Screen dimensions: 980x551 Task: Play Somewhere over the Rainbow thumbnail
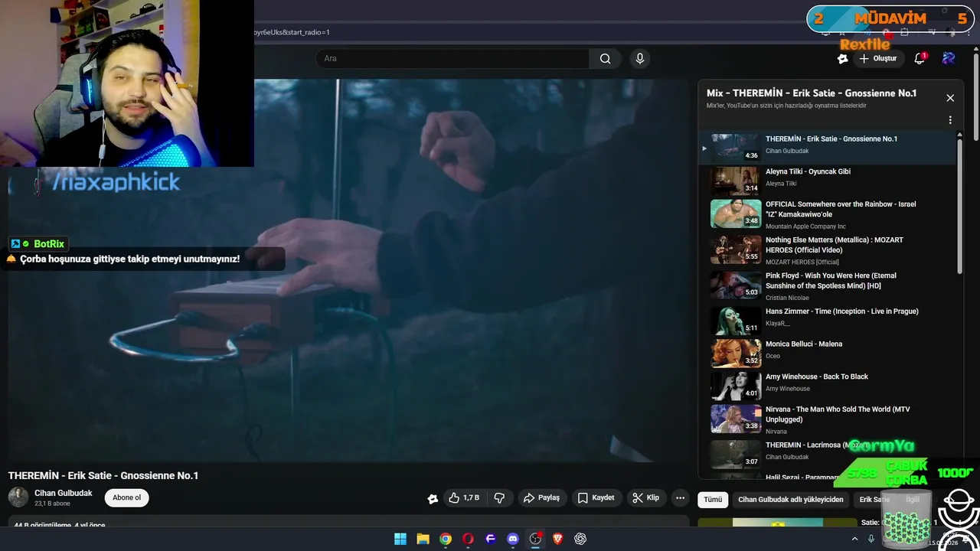(736, 214)
